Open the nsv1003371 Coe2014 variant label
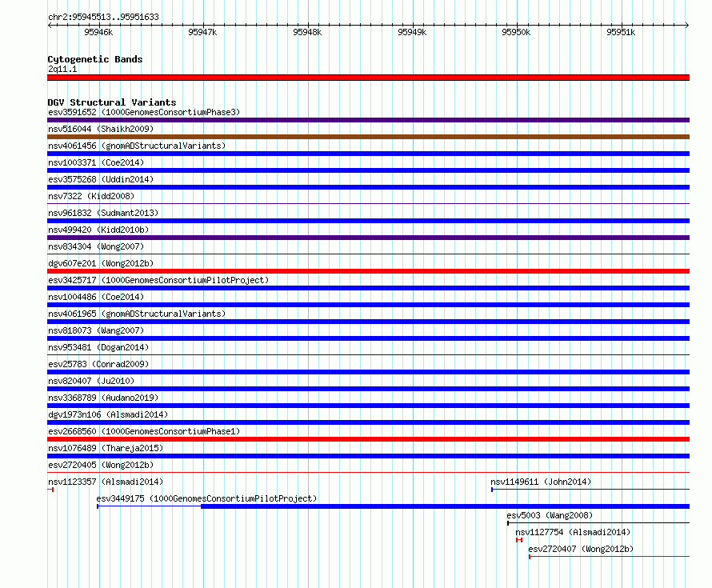 click(96, 162)
